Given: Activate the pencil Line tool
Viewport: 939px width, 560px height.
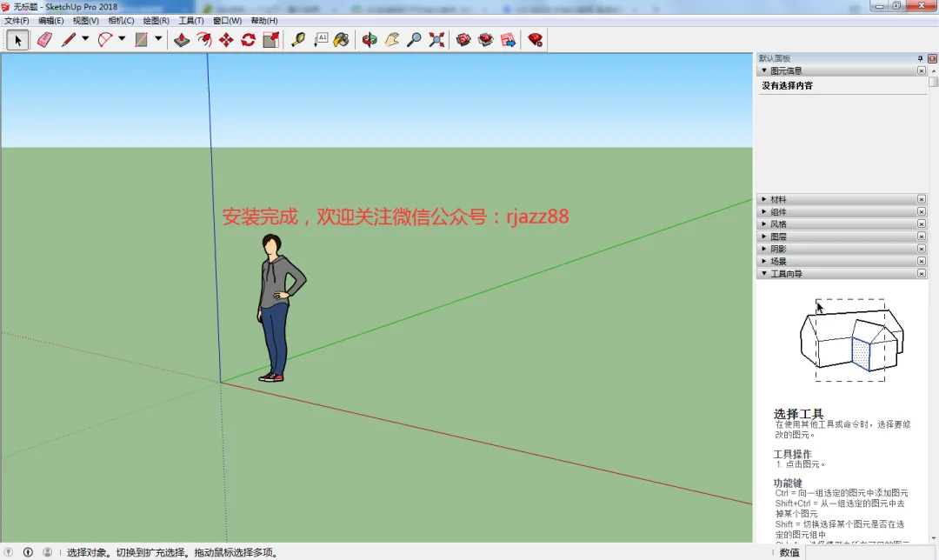Looking at the screenshot, I should tap(69, 40).
